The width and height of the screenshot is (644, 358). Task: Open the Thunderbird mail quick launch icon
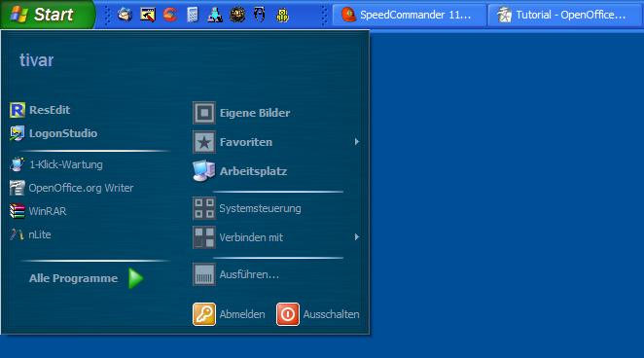pos(125,15)
